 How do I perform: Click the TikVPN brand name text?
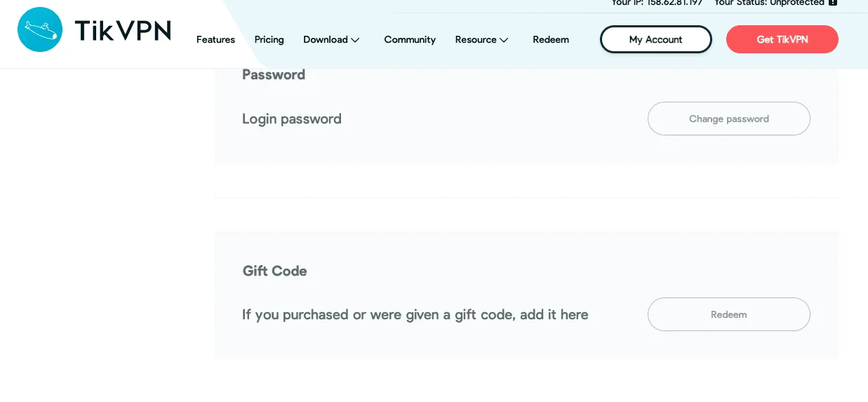(x=123, y=30)
